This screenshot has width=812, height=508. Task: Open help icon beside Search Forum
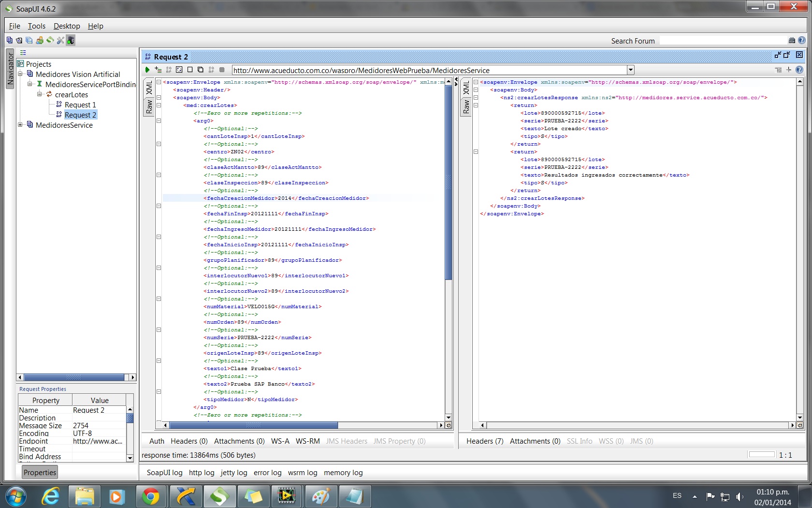[x=802, y=41]
